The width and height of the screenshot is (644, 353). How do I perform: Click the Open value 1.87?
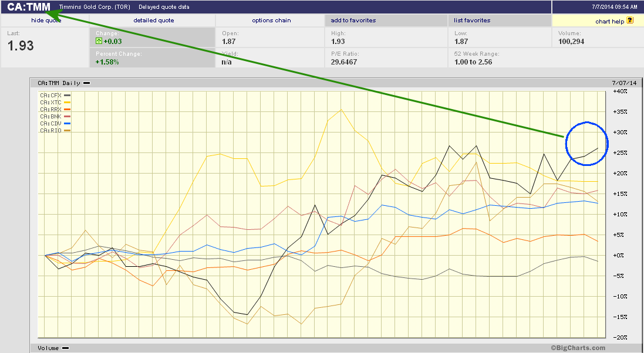coord(229,42)
